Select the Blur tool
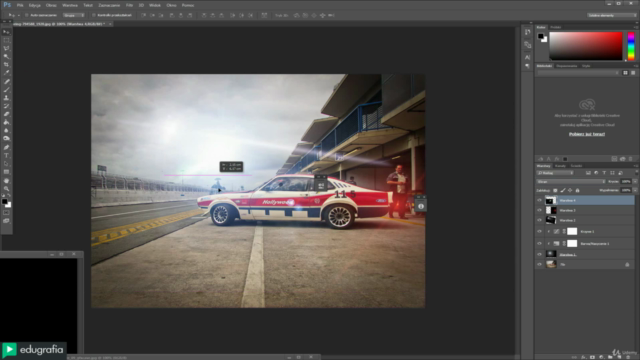This screenshot has width=640, height=360. [x=6, y=131]
